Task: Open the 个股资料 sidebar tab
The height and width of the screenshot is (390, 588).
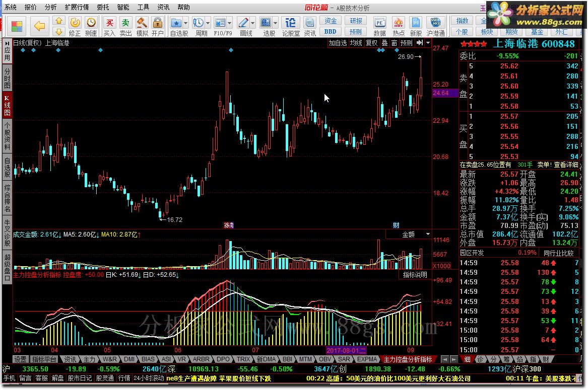Action: pos(7,136)
